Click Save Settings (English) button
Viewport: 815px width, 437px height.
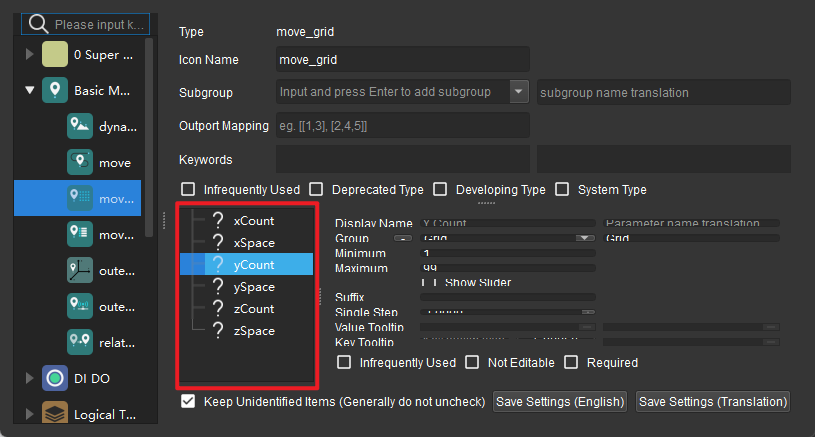560,401
